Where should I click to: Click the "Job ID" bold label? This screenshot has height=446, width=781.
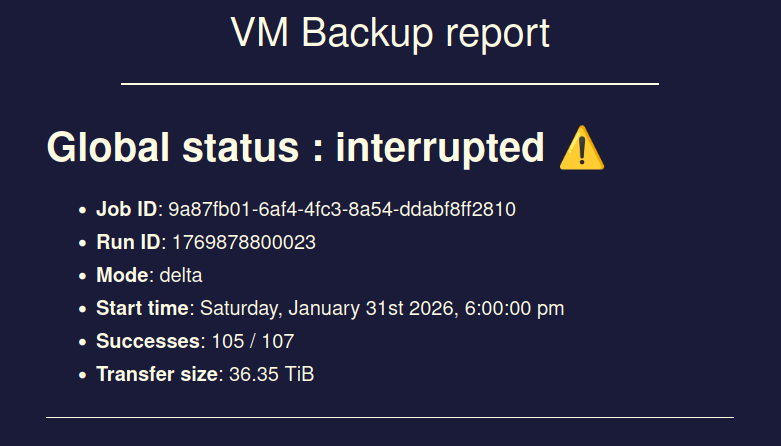[x=127, y=209]
